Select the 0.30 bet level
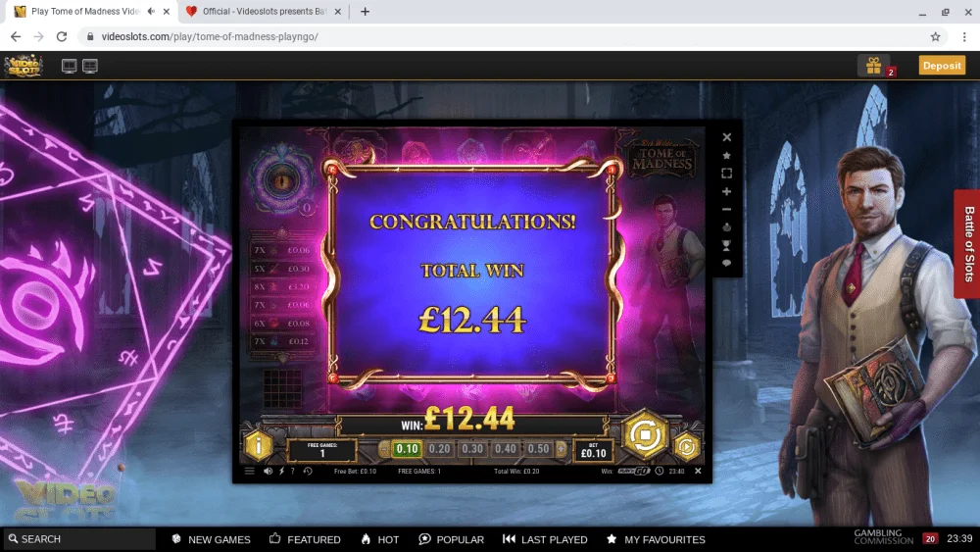 click(x=472, y=449)
